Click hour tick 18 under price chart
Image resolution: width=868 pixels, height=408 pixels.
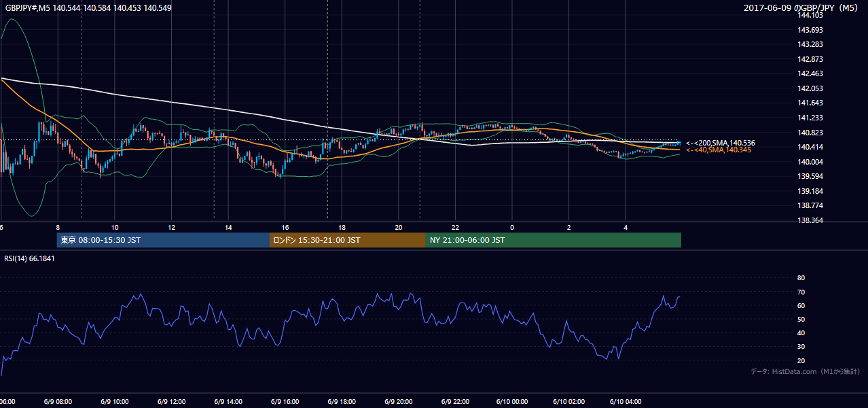coord(342,228)
